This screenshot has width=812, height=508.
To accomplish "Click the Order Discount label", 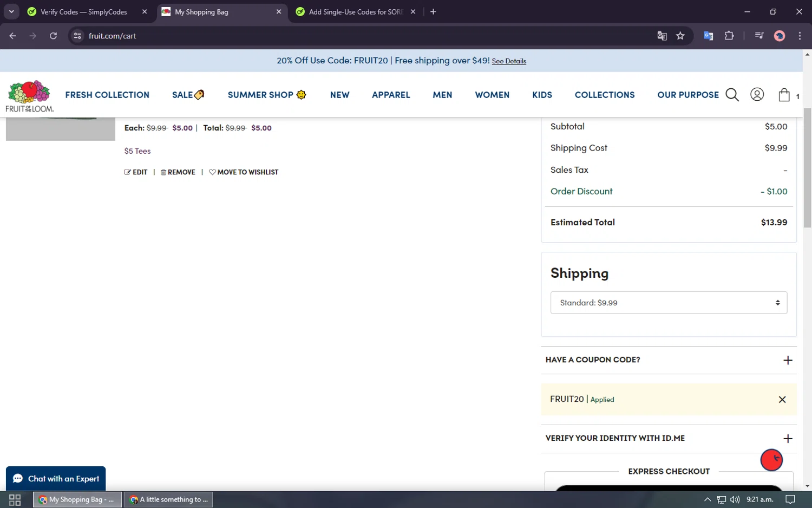I will 581,191.
